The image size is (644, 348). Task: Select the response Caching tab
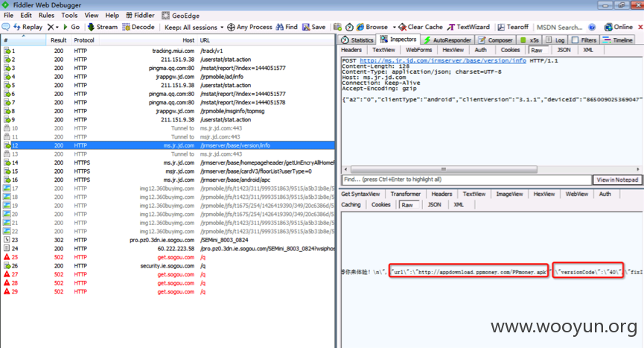(351, 205)
